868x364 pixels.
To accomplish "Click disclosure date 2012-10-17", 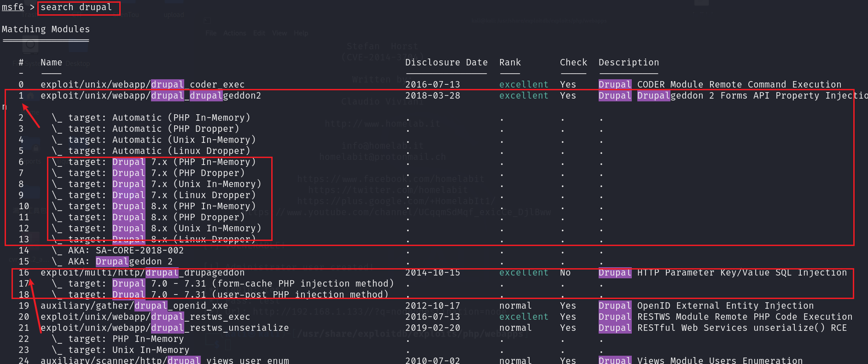I will [433, 305].
